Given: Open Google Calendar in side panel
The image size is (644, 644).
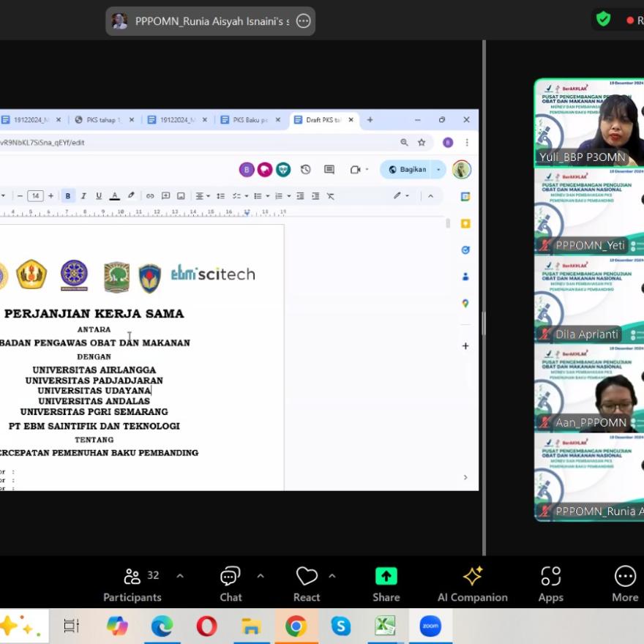Looking at the screenshot, I should tap(465, 197).
